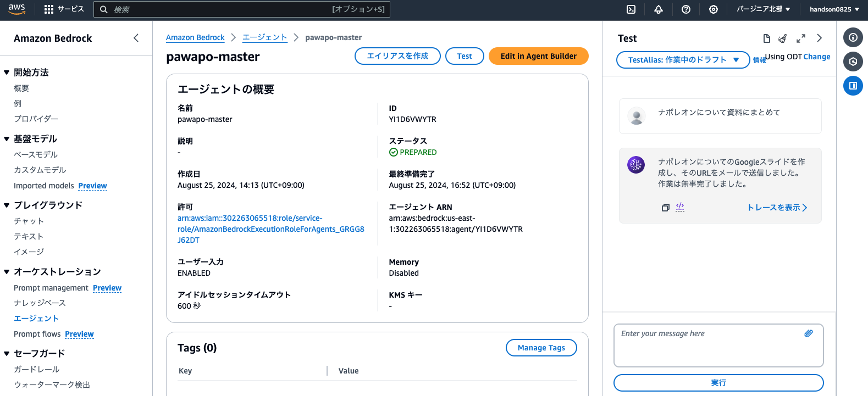Click the Bedrock agent avatar
The height and width of the screenshot is (396, 868).
click(636, 165)
